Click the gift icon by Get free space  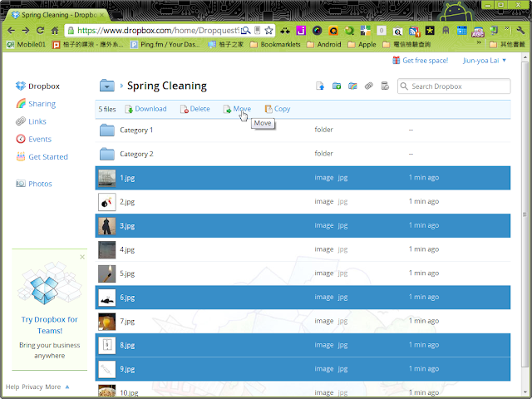[x=396, y=61]
